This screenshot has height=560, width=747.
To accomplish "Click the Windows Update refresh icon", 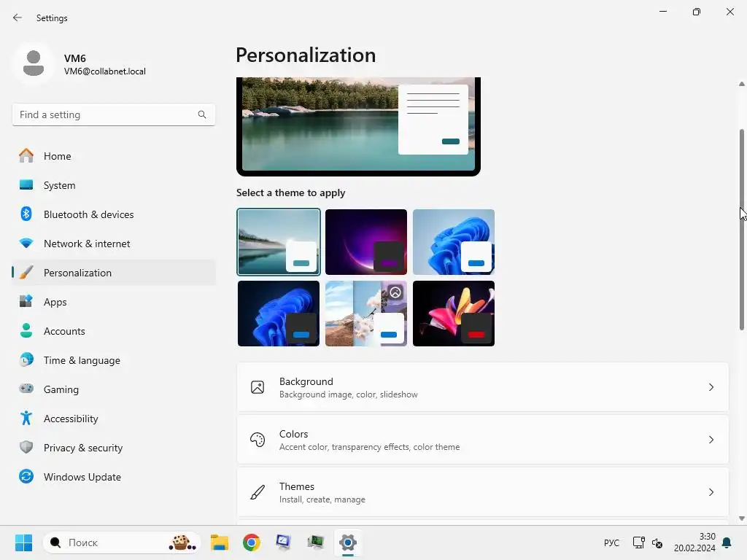I will 26,476.
